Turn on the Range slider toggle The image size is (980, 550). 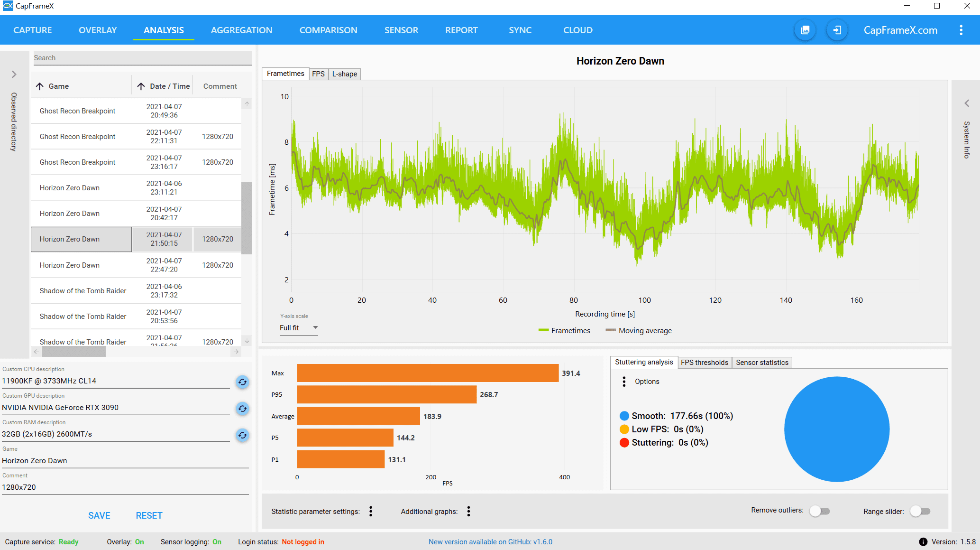[920, 511]
